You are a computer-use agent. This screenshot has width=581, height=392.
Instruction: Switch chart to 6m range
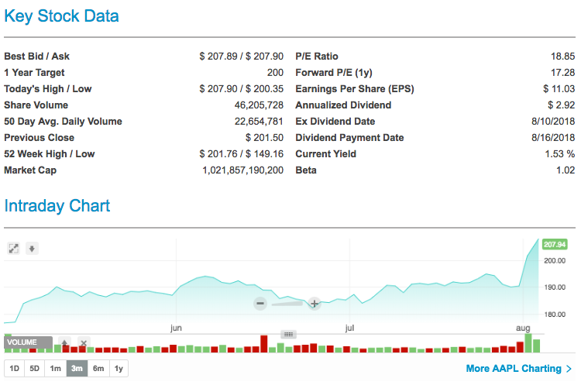98,368
